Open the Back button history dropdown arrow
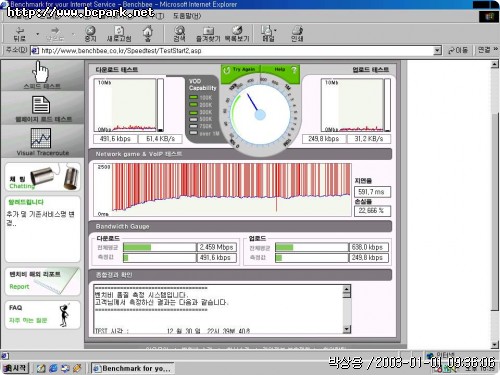The height and width of the screenshot is (375, 500). point(37,34)
